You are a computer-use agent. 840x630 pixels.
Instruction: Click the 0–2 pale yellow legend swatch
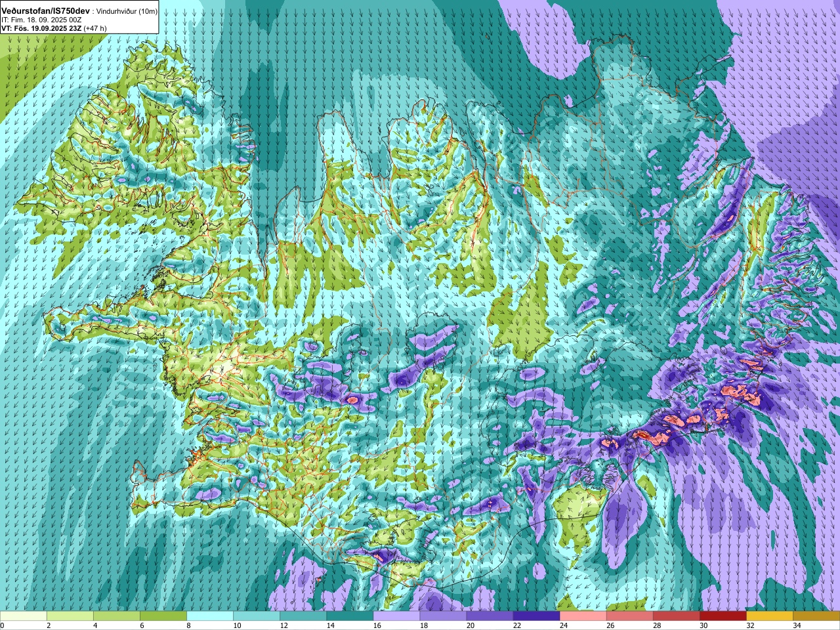click(x=24, y=616)
